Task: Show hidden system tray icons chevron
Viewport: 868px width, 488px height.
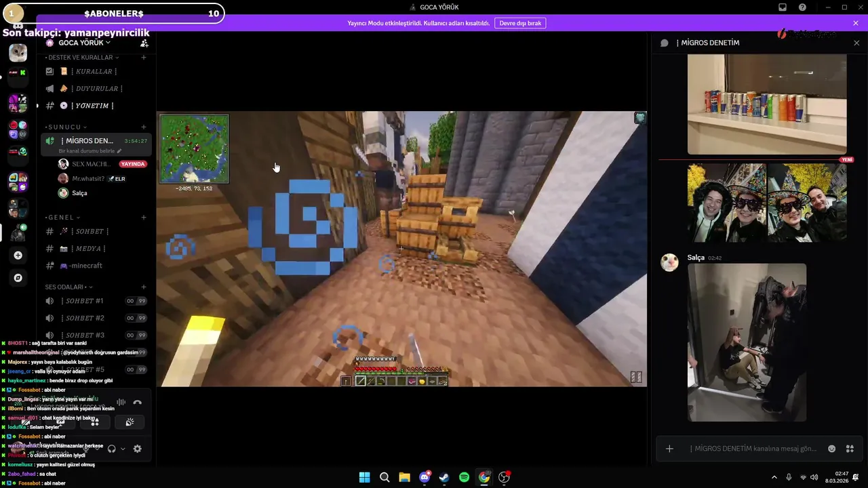Action: 774,477
